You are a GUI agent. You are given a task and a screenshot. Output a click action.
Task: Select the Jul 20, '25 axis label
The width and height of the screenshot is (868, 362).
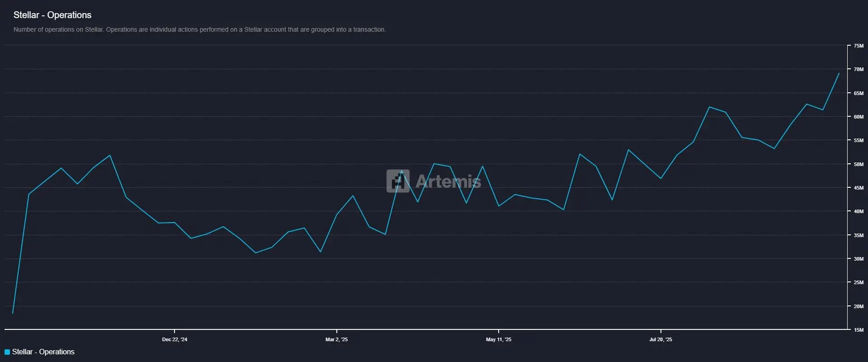tap(660, 339)
